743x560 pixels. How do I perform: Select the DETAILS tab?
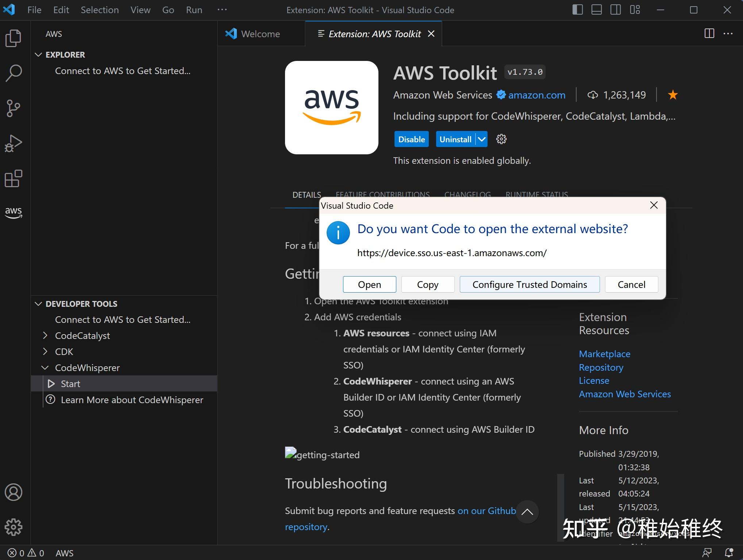point(307,195)
